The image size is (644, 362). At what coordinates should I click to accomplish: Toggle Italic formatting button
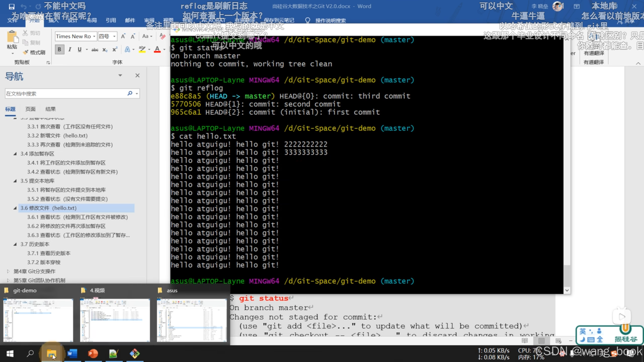(70, 50)
